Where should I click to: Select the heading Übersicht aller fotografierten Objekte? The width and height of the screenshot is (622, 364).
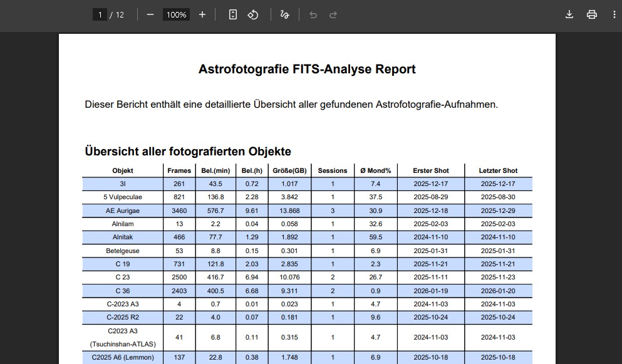point(188,151)
